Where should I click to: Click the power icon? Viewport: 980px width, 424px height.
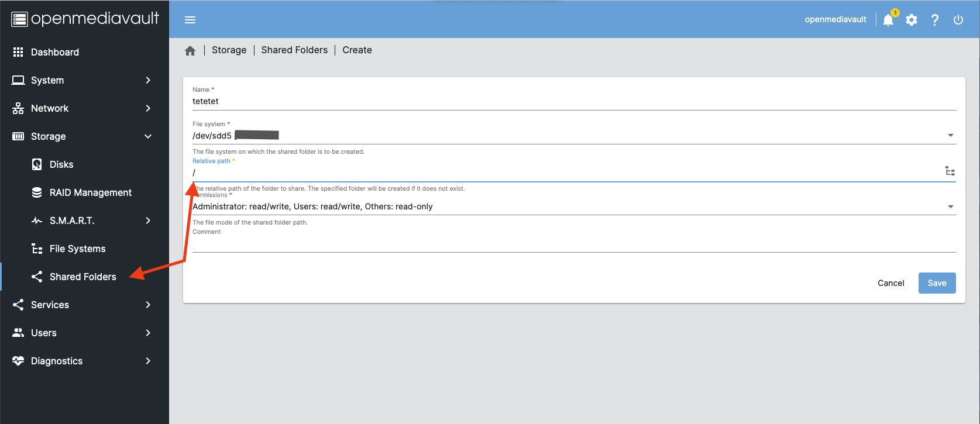pos(958,20)
